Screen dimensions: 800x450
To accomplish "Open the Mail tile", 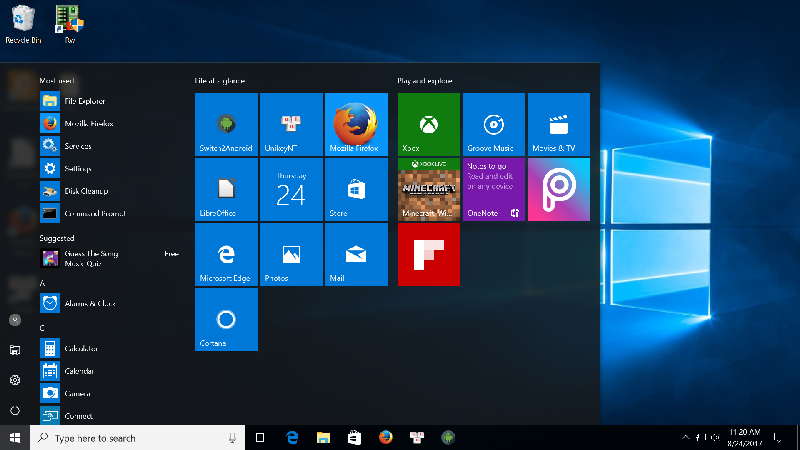I will pyautogui.click(x=356, y=254).
